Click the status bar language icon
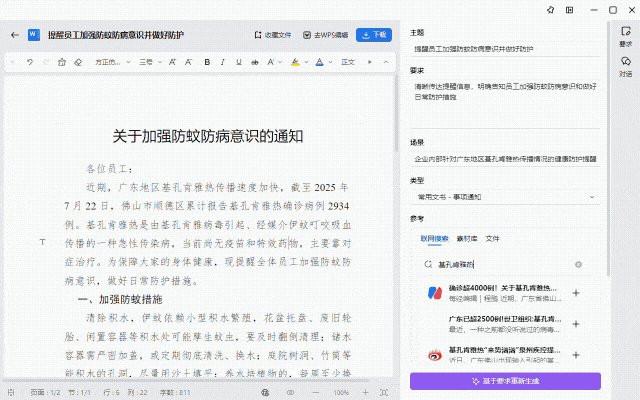Screen dimensions: 640x400 (x=265, y=392)
